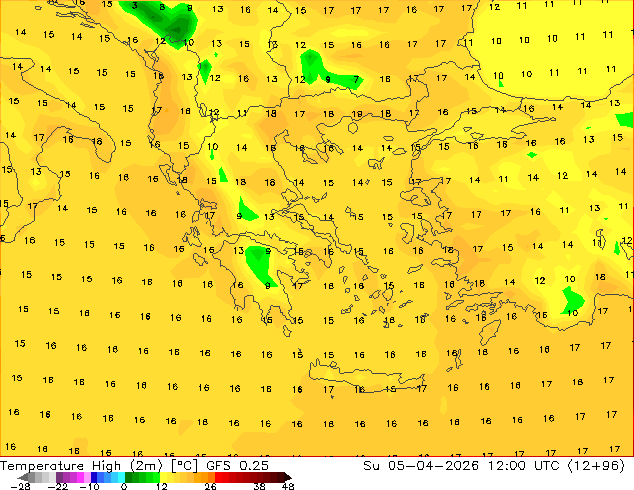Click the '48' legend scale label
This screenshot has width=634, height=490.
288,486
